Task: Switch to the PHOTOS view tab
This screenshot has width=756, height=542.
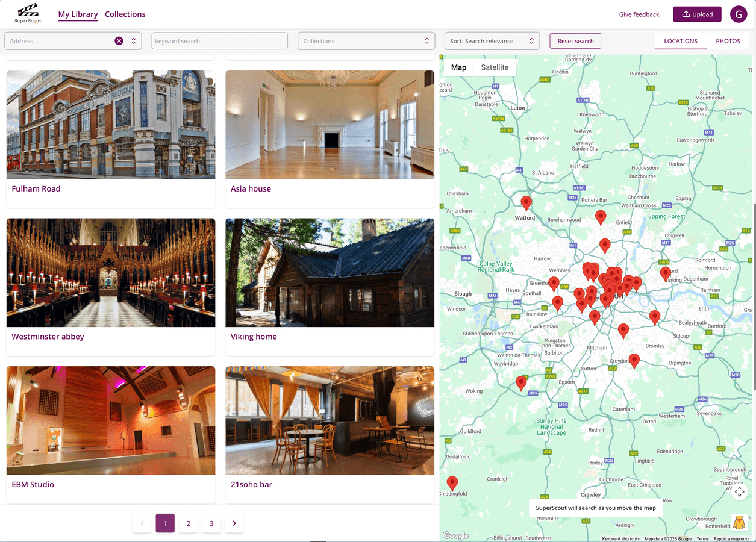Action: tap(728, 41)
